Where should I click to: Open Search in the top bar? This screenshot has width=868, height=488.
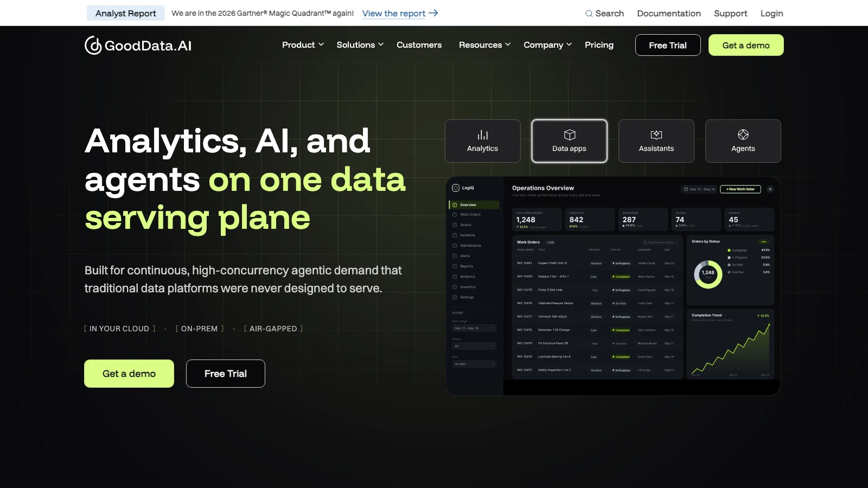[604, 14]
